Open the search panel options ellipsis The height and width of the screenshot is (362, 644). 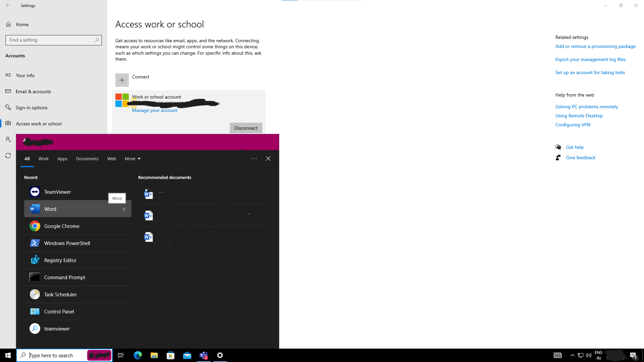point(254,159)
